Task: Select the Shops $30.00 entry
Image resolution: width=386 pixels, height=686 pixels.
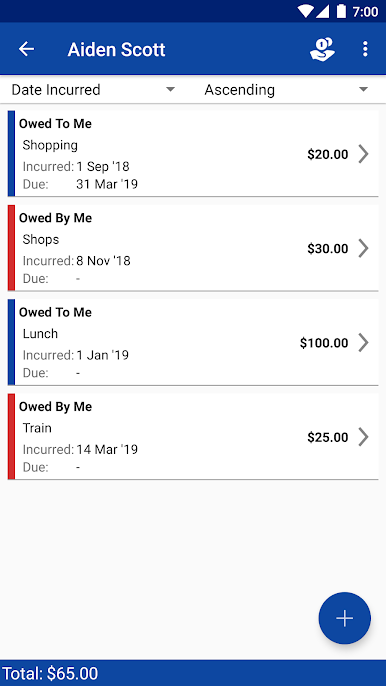Action: click(x=193, y=248)
